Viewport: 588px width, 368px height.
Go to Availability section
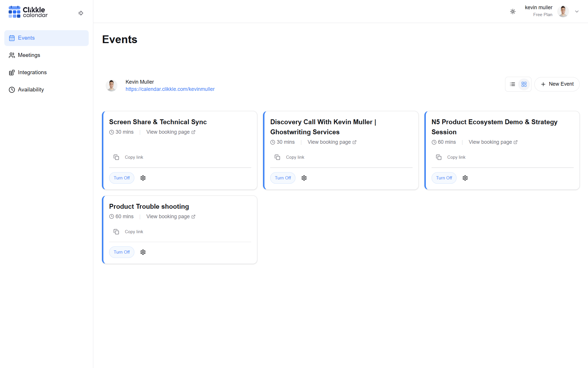pyautogui.click(x=31, y=90)
